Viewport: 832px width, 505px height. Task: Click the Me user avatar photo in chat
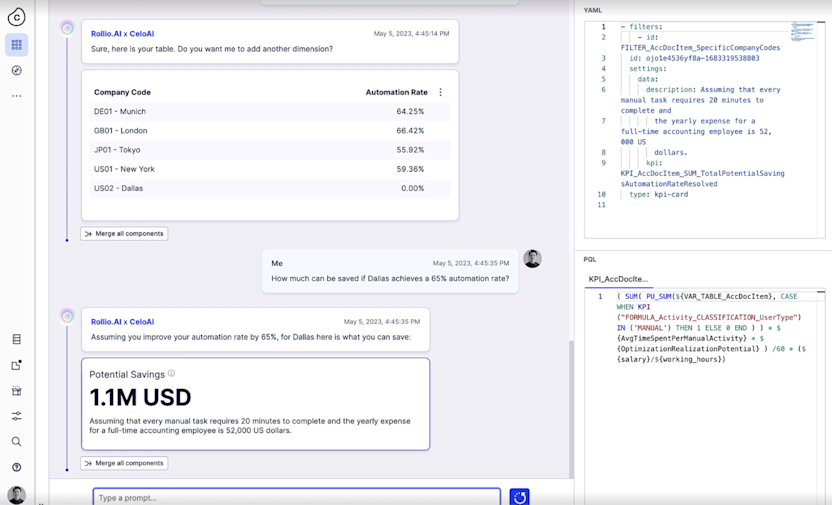[532, 259]
